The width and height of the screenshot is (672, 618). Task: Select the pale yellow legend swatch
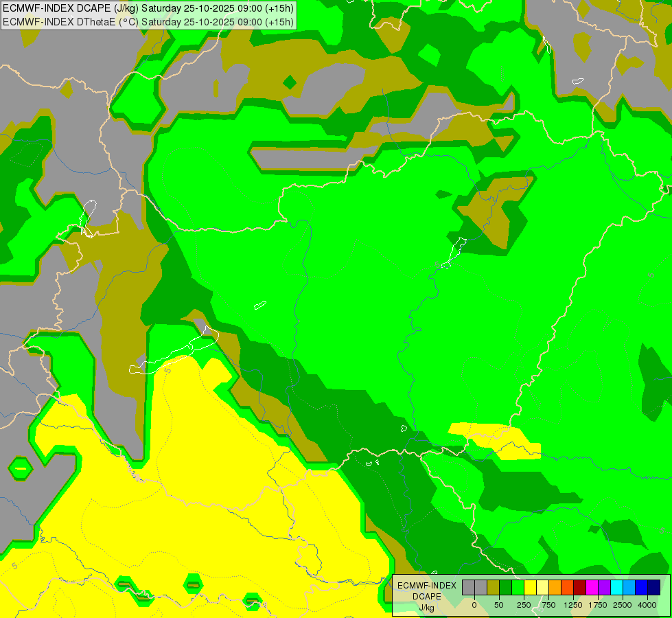click(x=542, y=587)
